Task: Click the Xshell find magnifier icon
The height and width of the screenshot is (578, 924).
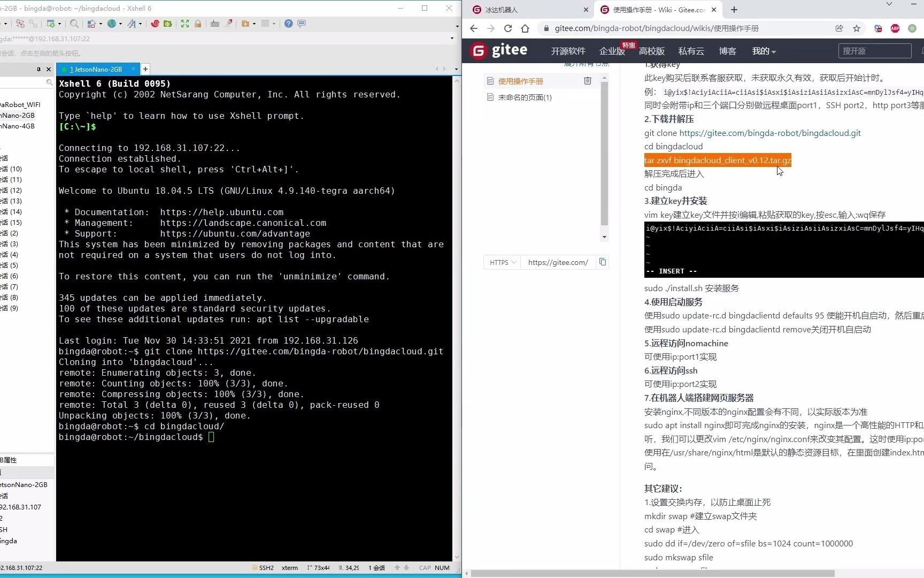Action: click(74, 24)
